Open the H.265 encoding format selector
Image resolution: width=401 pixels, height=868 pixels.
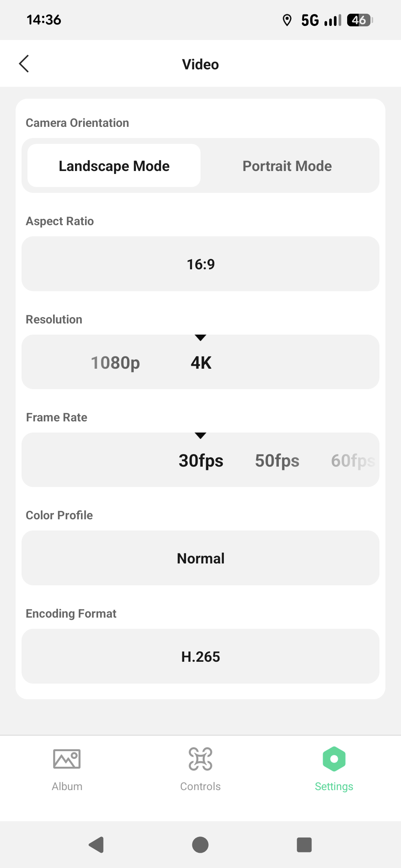[200, 657]
